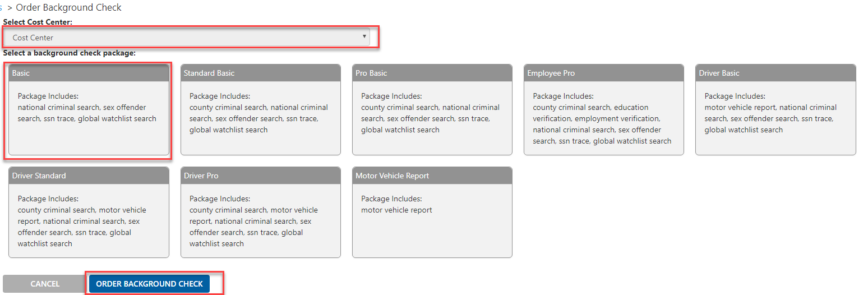Select the Motor Vehicle Report package
Viewport: 868px width, 295px height.
tap(432, 212)
